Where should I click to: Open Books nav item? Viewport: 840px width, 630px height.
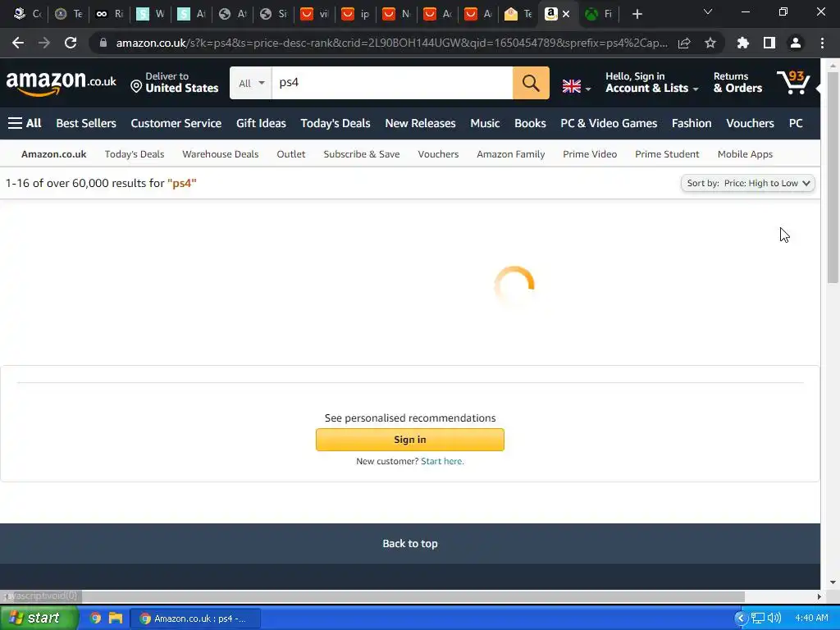(530, 123)
